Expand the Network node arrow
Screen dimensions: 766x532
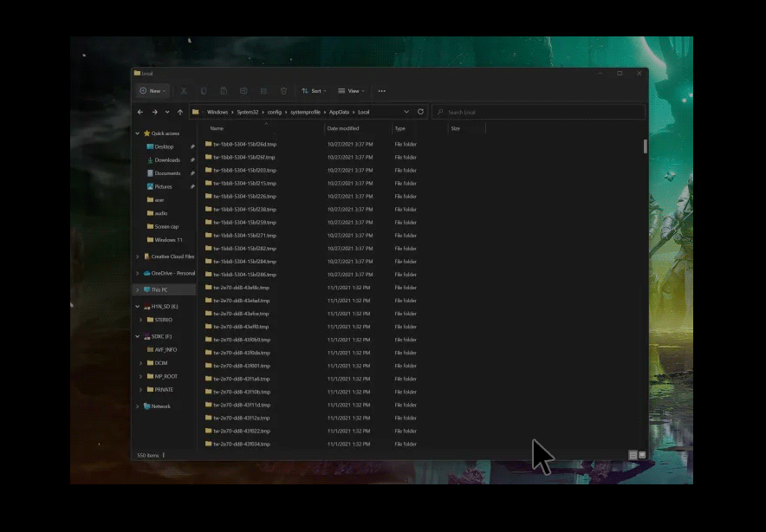(x=137, y=406)
